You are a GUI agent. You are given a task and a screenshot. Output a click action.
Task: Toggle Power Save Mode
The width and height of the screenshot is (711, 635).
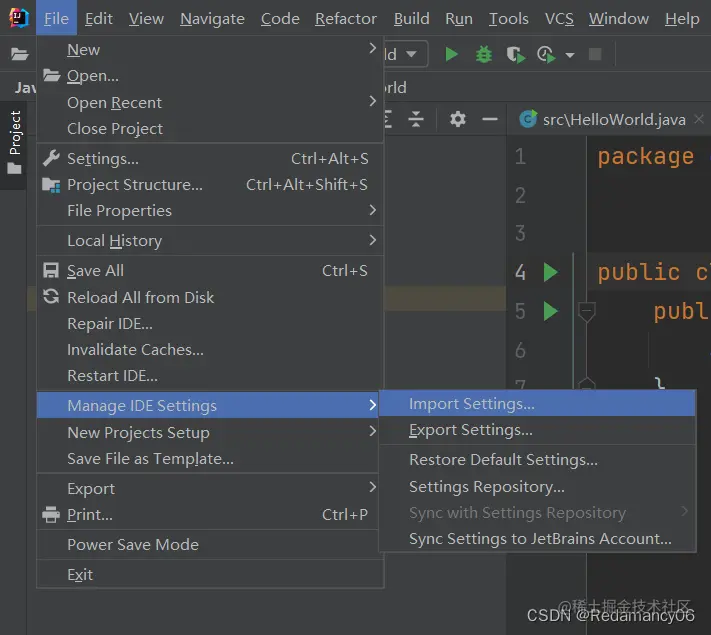tap(208, 545)
